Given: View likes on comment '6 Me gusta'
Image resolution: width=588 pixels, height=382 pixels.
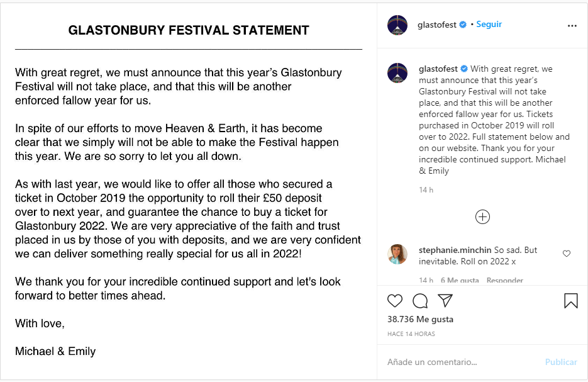Looking at the screenshot, I should tap(460, 280).
